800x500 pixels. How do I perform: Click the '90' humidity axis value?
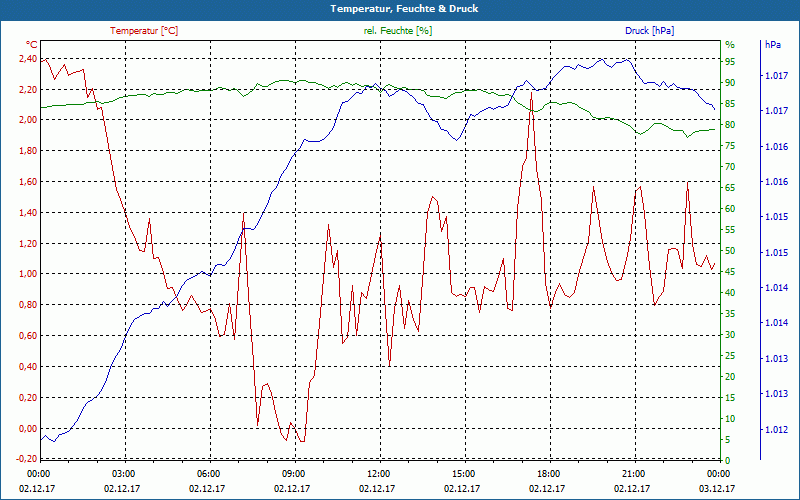click(730, 83)
